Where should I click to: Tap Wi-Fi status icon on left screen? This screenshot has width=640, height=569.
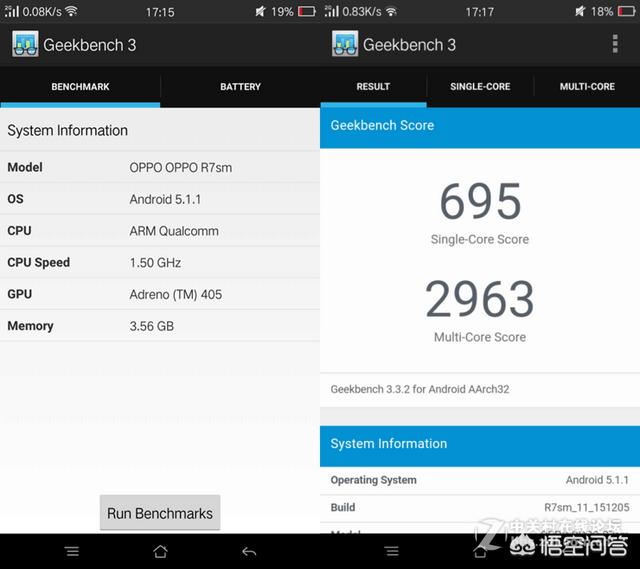coord(71,11)
